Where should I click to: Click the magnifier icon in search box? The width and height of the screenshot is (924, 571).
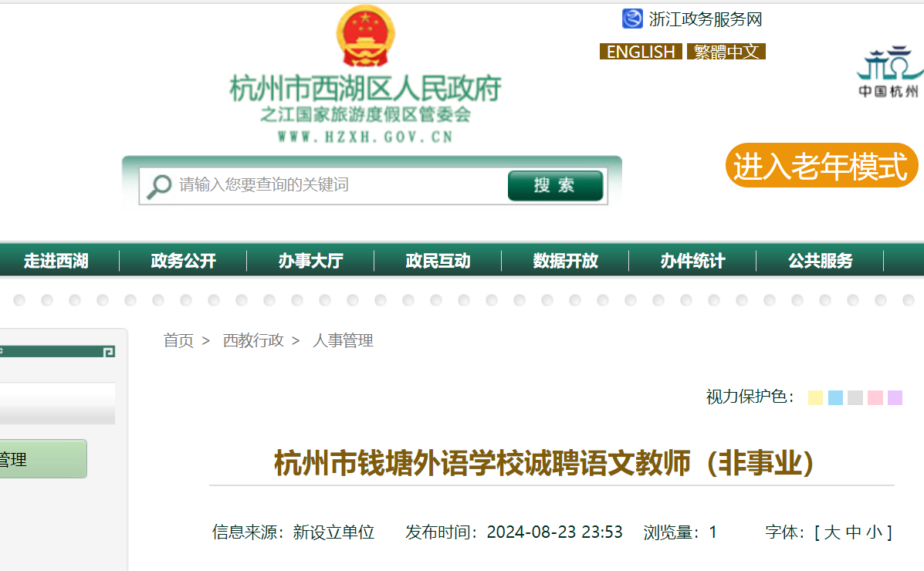(x=159, y=186)
